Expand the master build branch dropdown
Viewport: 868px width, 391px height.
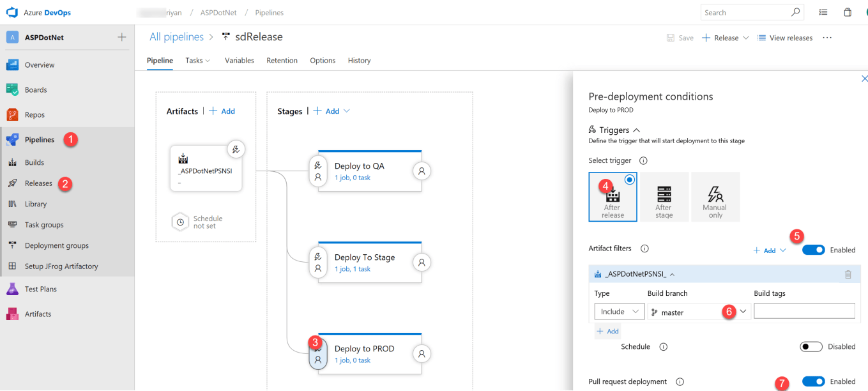pyautogui.click(x=743, y=312)
